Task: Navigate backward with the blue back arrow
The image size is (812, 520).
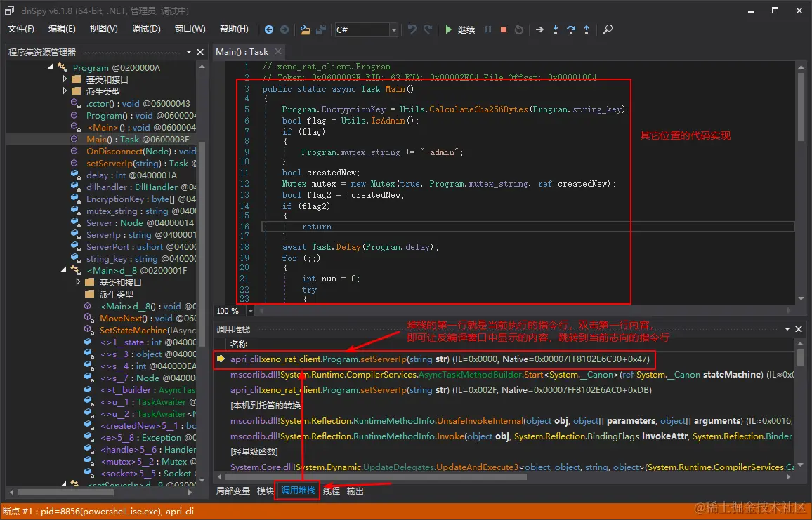Action: pyautogui.click(x=269, y=29)
